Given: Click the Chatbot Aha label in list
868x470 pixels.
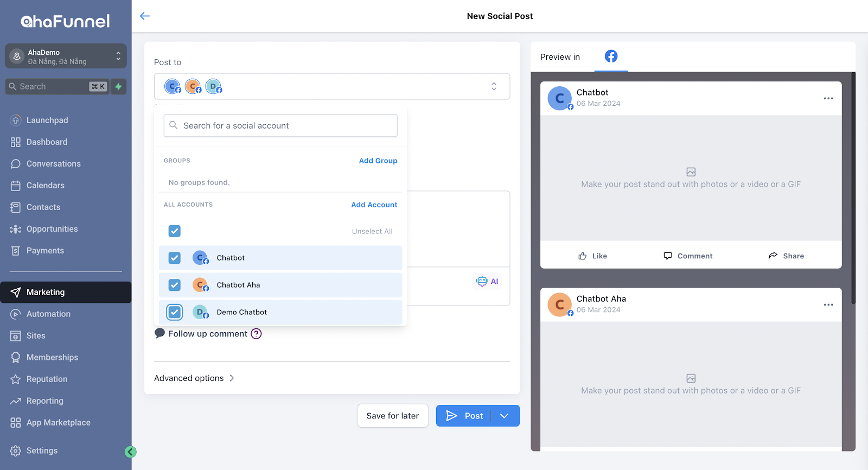Looking at the screenshot, I should pyautogui.click(x=238, y=285).
